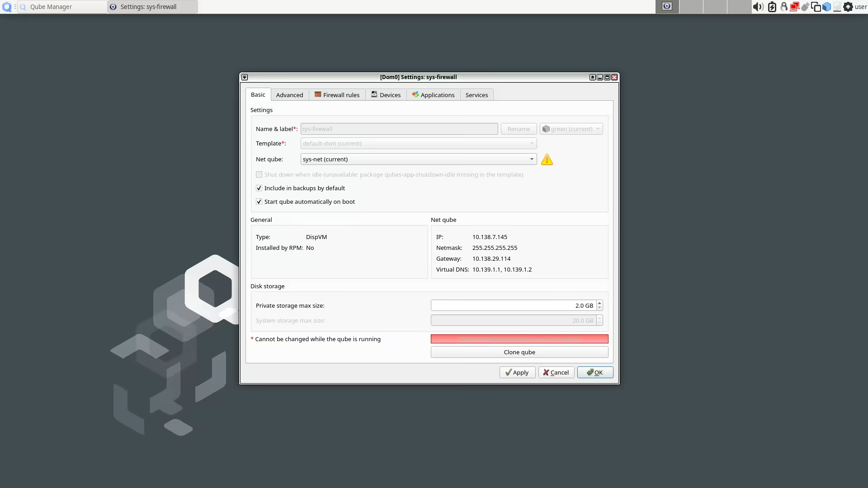
Task: Toggle Start qube automatically on boot
Action: 259,202
